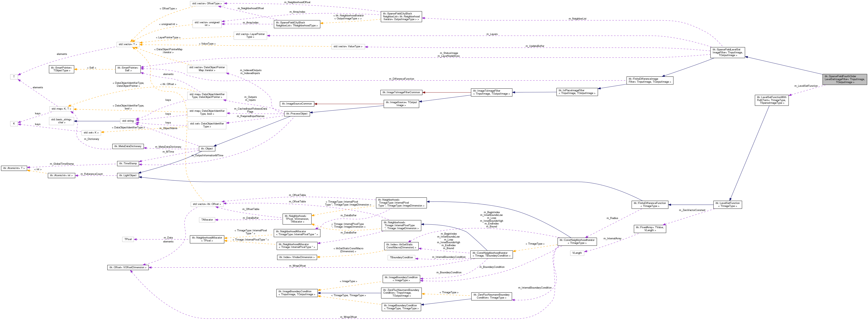Open the itk::SmartPointer< Self > node
This screenshot has height=320, width=868.
[x=128, y=69]
